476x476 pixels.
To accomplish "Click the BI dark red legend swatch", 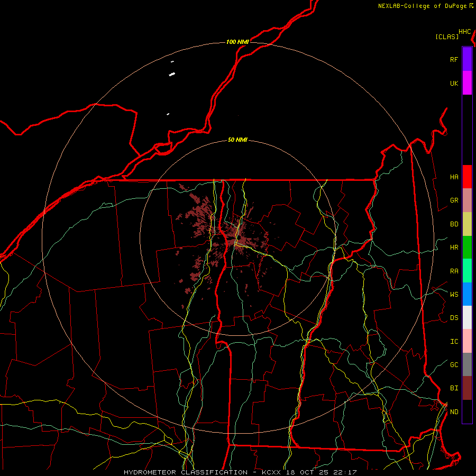I will point(467,388).
